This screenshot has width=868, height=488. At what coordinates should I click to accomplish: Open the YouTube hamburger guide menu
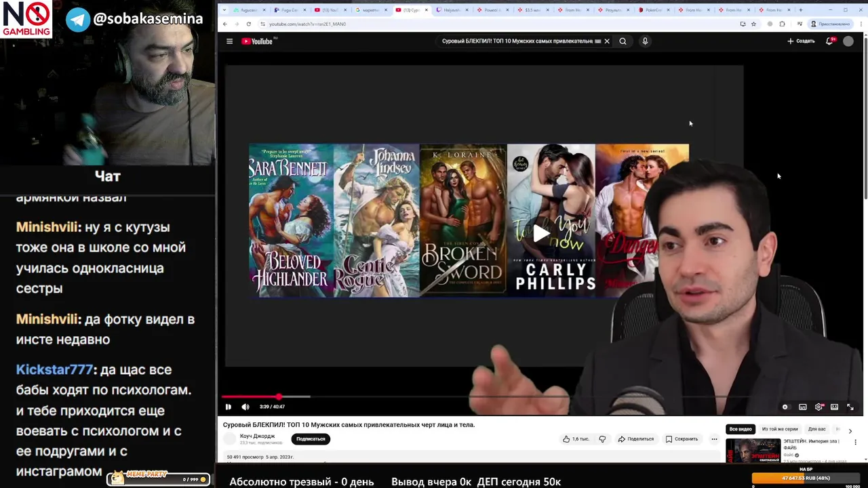pyautogui.click(x=229, y=41)
